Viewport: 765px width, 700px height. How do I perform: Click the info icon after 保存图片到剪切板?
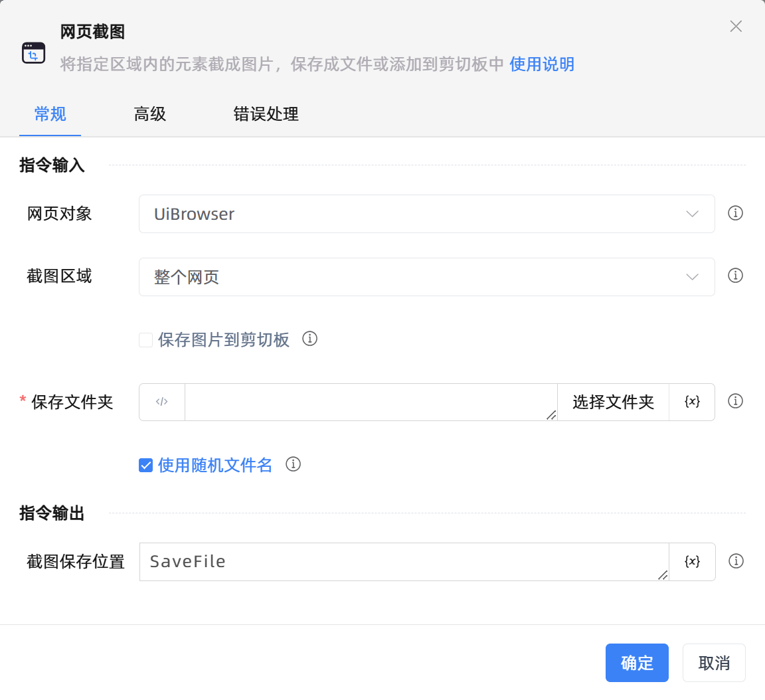[309, 339]
